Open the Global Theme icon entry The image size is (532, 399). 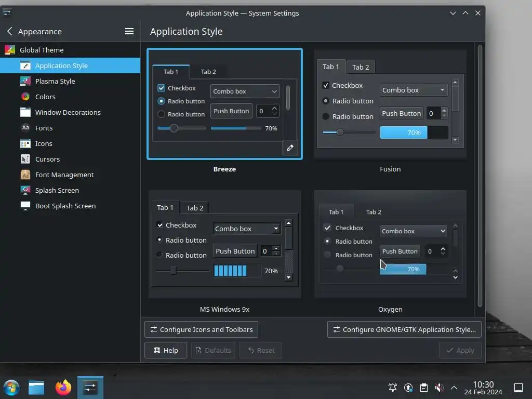pyautogui.click(x=9, y=50)
